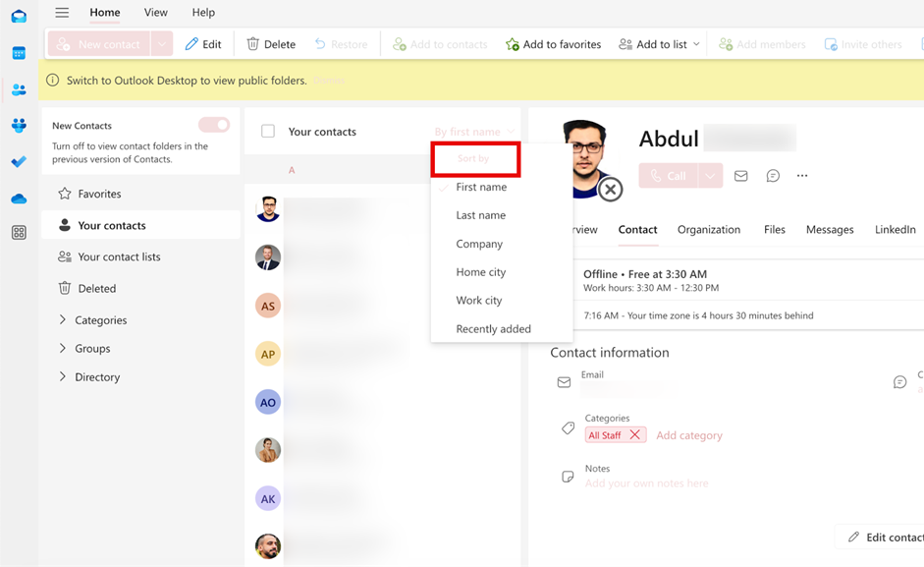Open Deleted folder in sidebar
Image resolution: width=924 pixels, height=567 pixels.
(x=140, y=289)
